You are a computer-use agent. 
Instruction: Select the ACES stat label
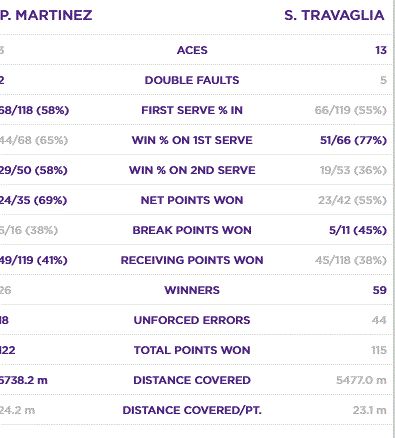click(x=192, y=50)
